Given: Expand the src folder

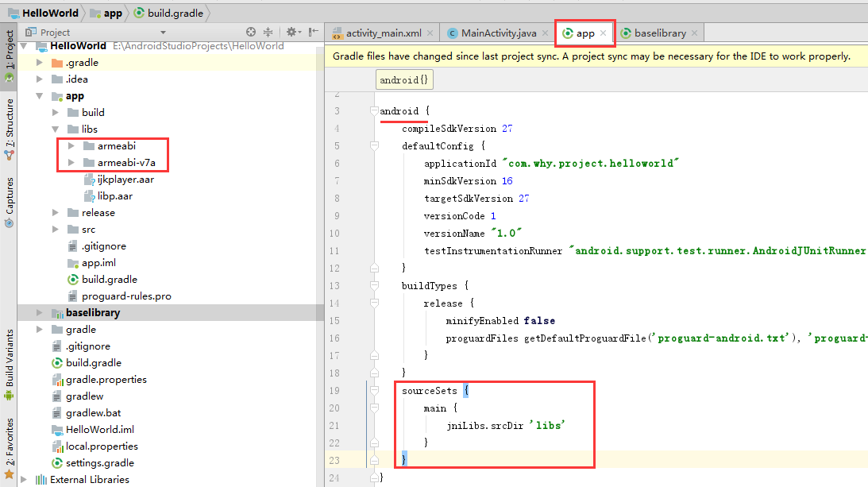Looking at the screenshot, I should click(x=56, y=229).
